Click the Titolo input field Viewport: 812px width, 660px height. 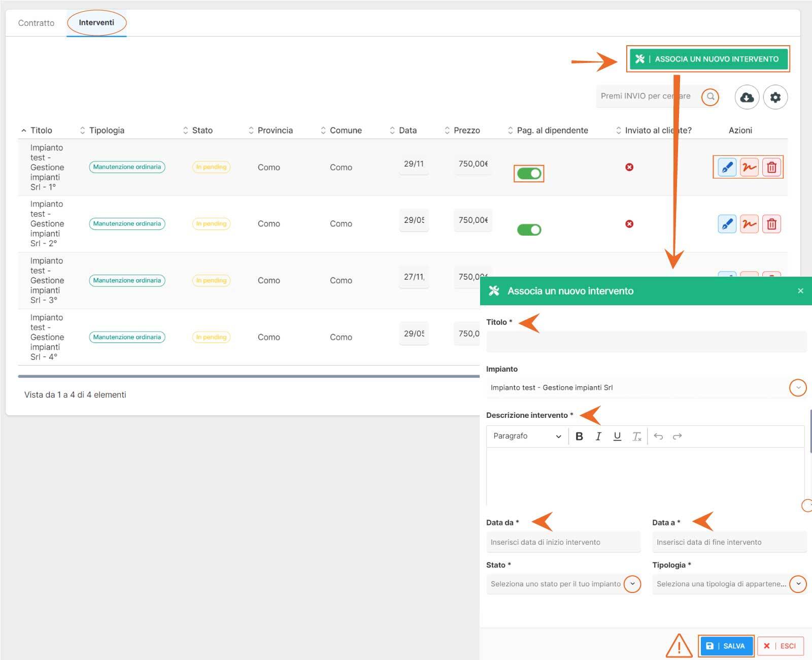coord(646,342)
